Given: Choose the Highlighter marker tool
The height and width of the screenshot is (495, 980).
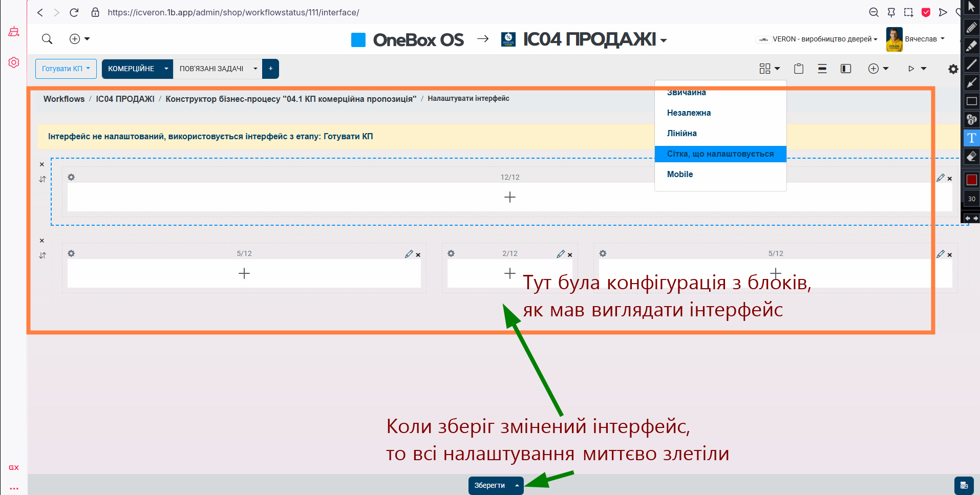Looking at the screenshot, I should coord(971,46).
